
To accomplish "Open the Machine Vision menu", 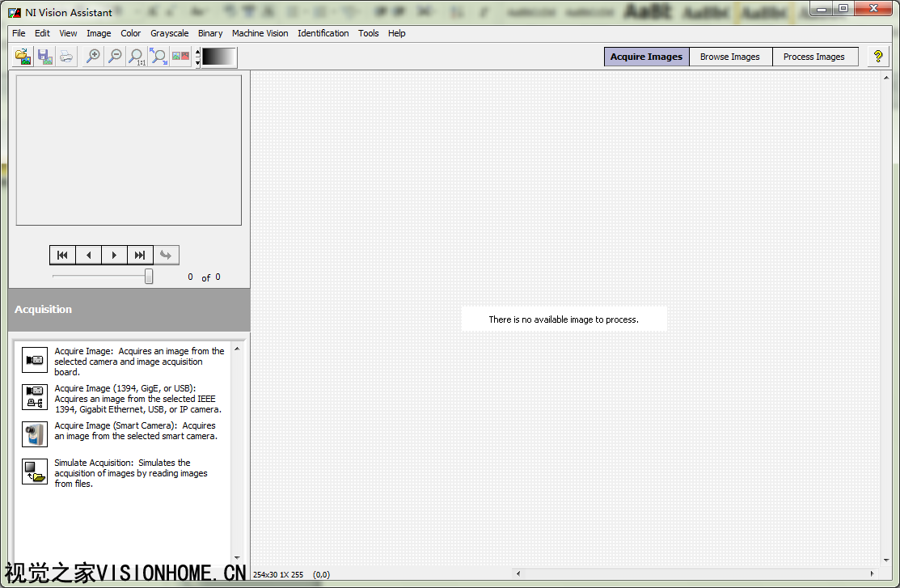I will pos(260,33).
